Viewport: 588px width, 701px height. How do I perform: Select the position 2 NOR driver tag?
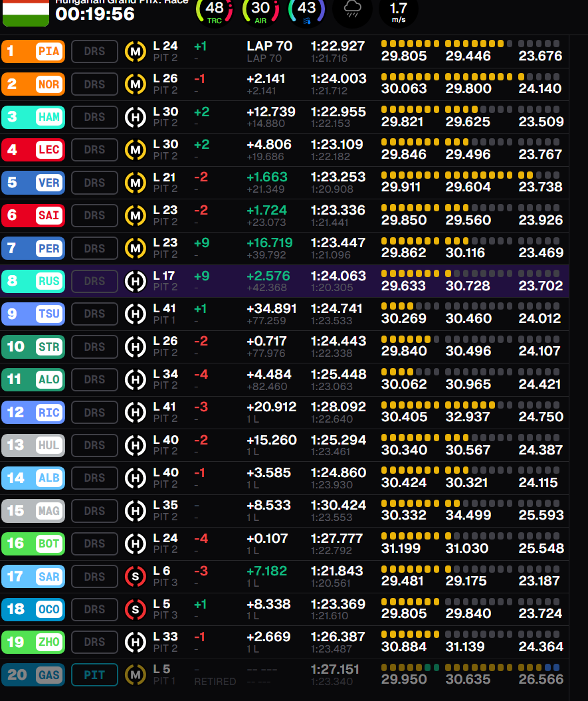[33, 84]
